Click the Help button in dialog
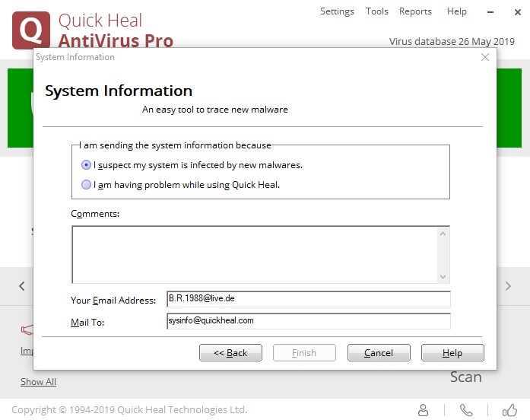Viewport: 530px width, 420px height. [x=452, y=353]
